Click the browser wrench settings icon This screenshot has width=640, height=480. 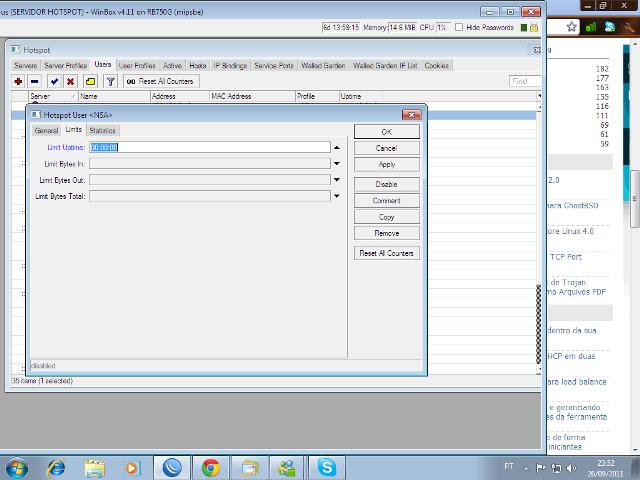tap(629, 27)
